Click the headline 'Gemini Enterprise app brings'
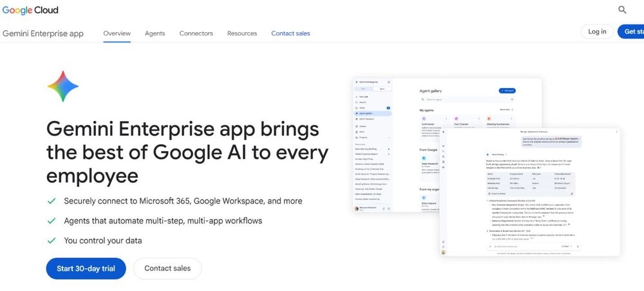The width and height of the screenshot is (644, 291). pos(183,129)
